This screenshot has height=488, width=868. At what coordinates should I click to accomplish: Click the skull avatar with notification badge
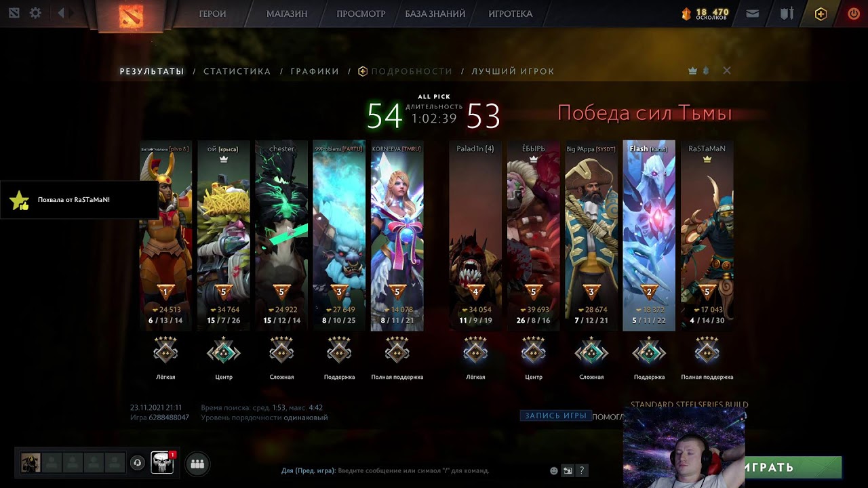[162, 462]
